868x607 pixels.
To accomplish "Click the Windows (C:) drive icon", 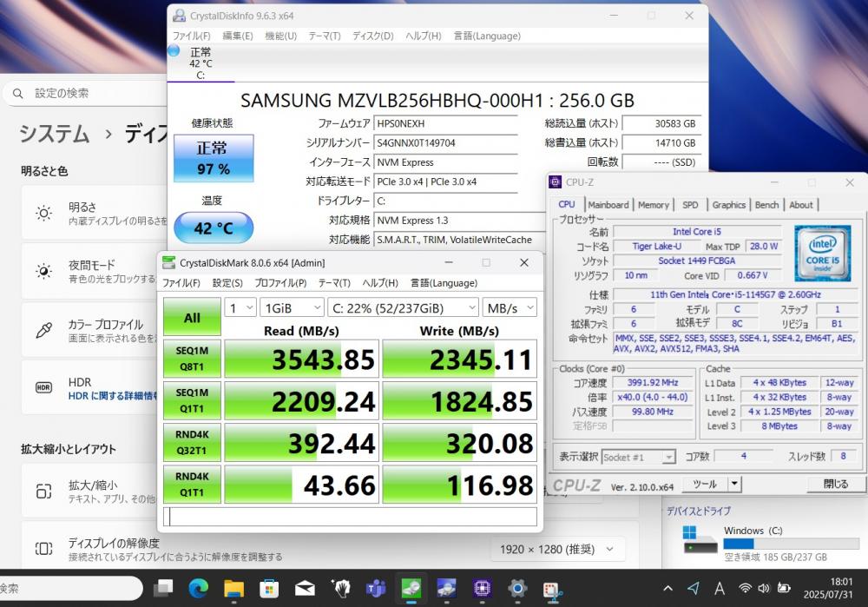I will click(x=699, y=540).
